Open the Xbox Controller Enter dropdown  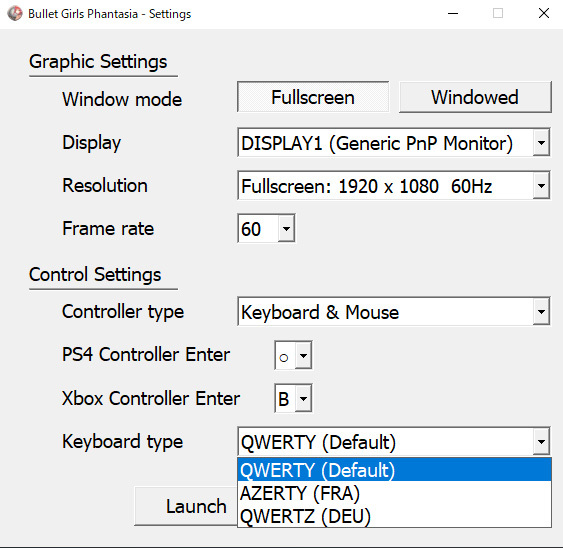[303, 398]
